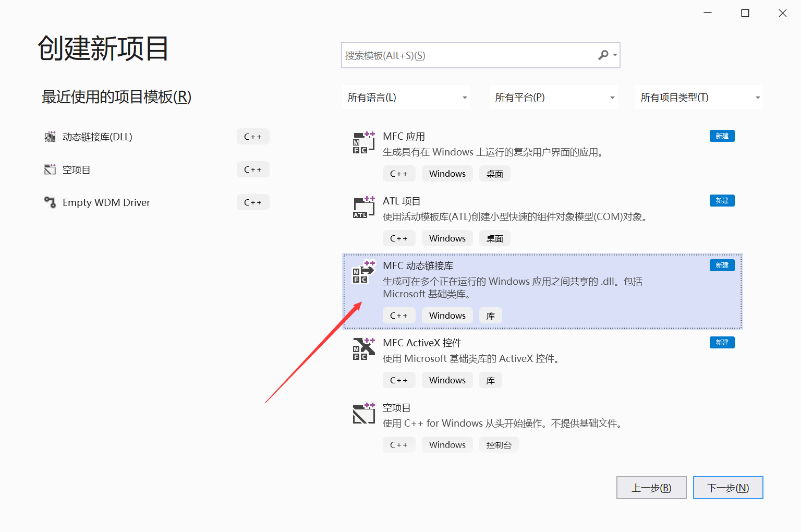Click the 新建 badge on MFC 动态链接库
Viewport: 801px width, 532px height.
(722, 265)
